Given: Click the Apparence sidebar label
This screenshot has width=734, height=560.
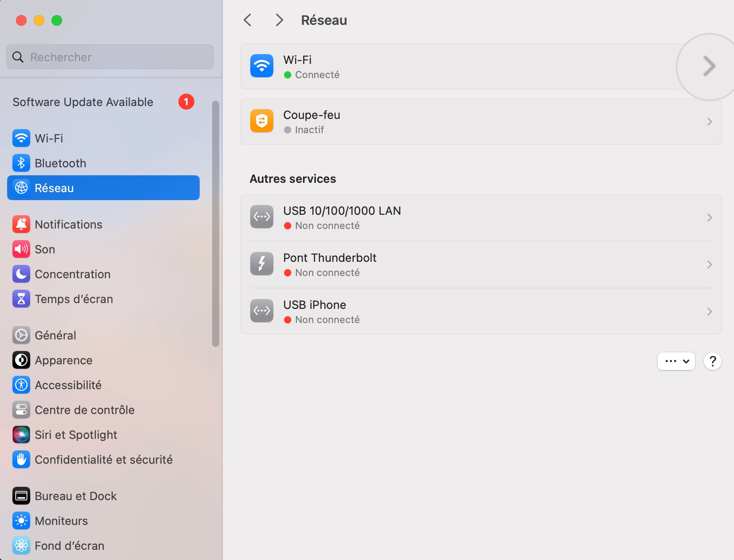Looking at the screenshot, I should (63, 360).
